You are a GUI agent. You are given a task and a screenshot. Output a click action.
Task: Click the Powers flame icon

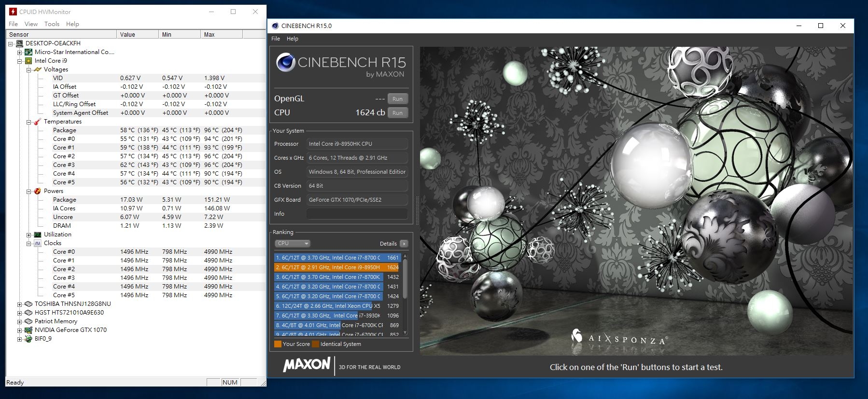pyautogui.click(x=38, y=191)
